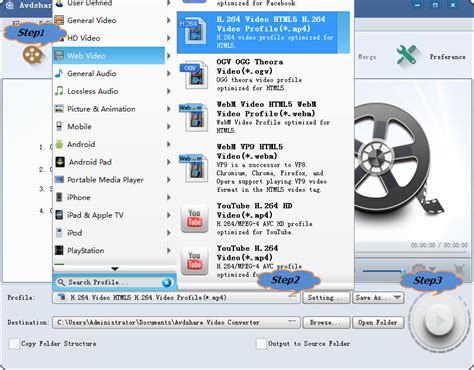
Task: Select the OGV Theora profile icon
Action: [x=194, y=75]
